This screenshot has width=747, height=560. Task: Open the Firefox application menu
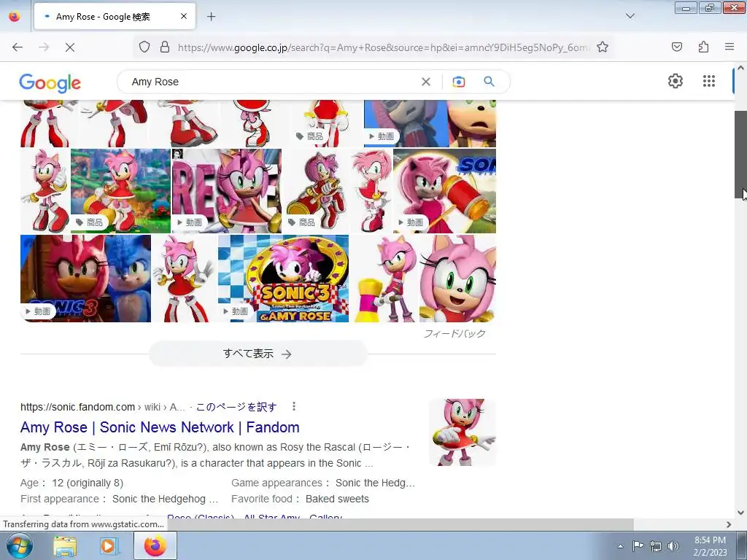click(729, 47)
